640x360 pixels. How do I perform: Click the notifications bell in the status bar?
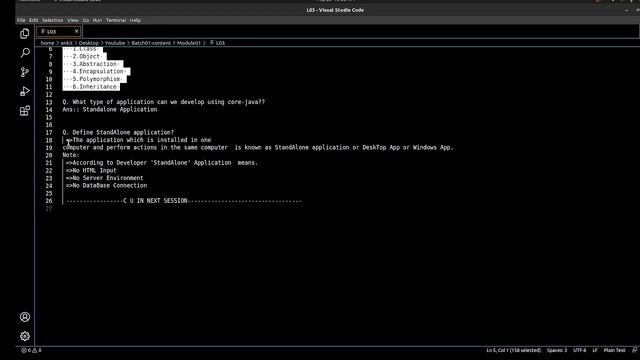(634, 350)
